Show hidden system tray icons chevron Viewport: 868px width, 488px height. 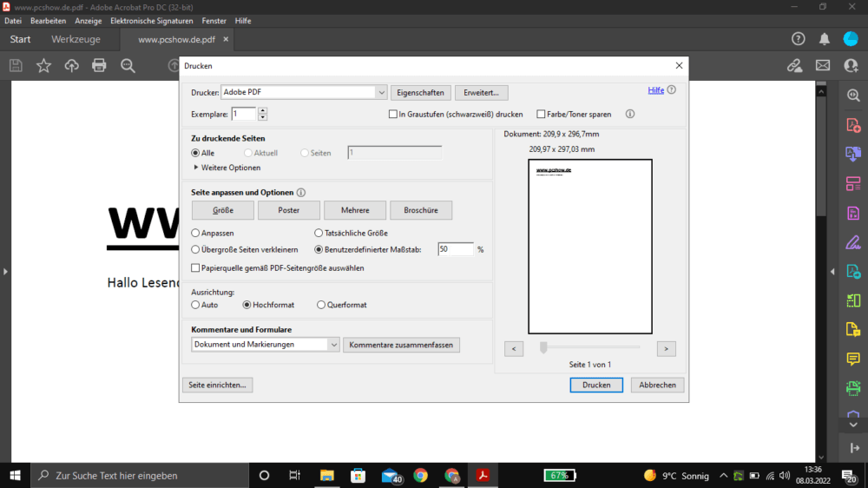(723, 475)
